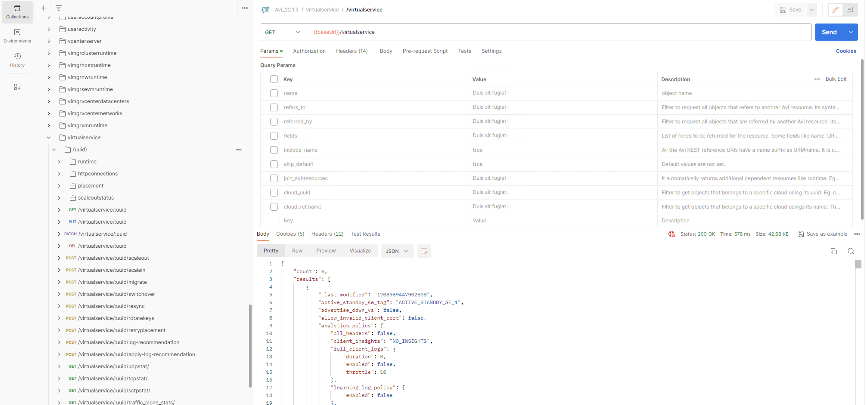This screenshot has width=868, height=405.
Task: Enable the include_name parameter checkbox
Action: pos(274,150)
